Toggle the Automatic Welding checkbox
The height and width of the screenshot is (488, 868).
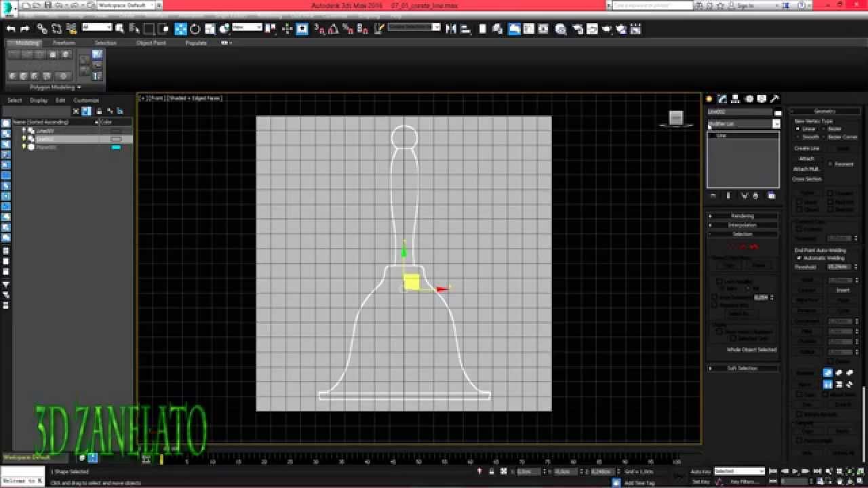pos(799,258)
